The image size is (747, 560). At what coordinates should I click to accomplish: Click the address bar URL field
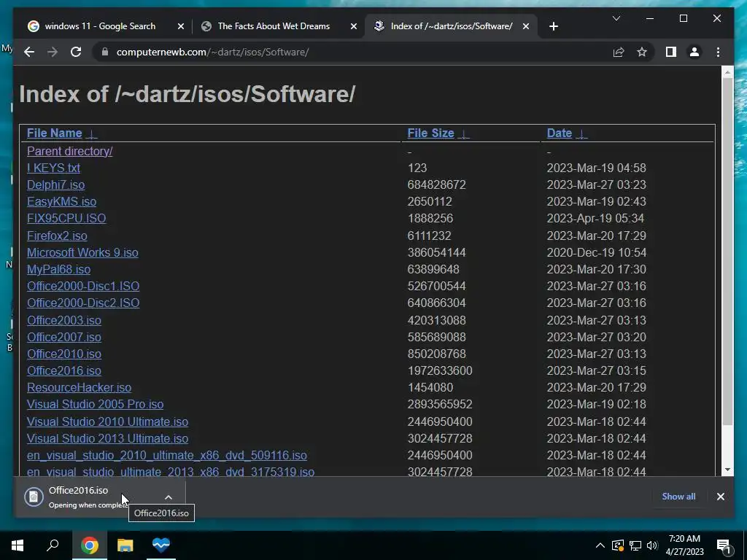pyautogui.click(x=352, y=52)
